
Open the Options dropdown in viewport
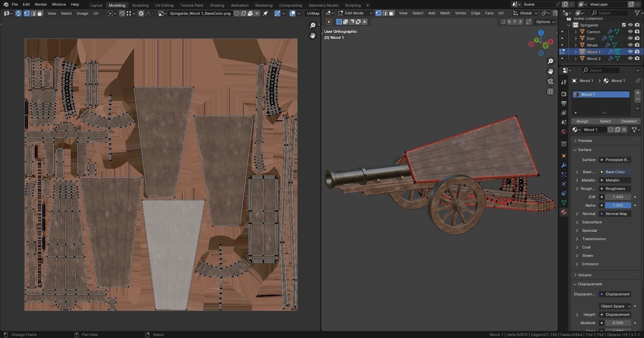tap(545, 22)
